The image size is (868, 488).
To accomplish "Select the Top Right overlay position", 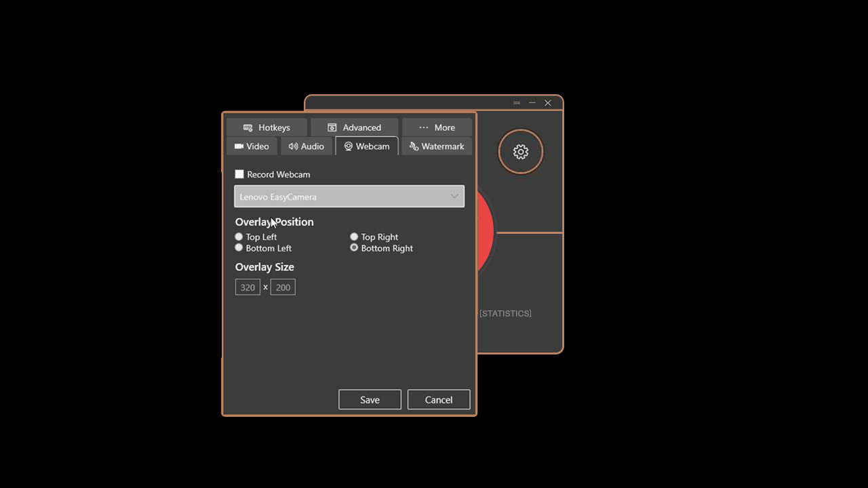I will (x=354, y=237).
